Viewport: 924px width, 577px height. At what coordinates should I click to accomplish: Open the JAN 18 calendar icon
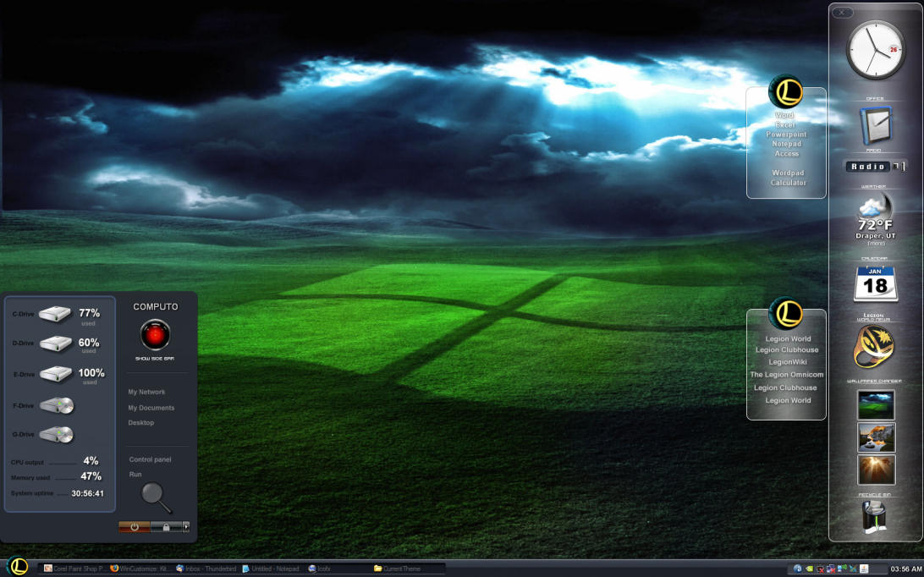coord(876,283)
